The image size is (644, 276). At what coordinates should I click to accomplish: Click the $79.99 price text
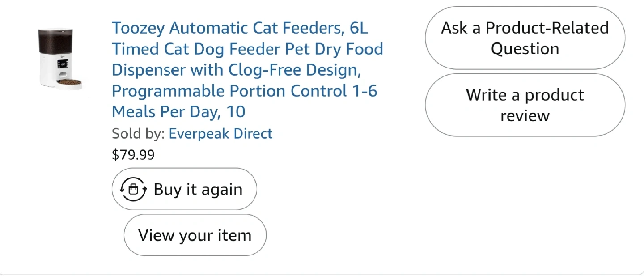tap(133, 155)
